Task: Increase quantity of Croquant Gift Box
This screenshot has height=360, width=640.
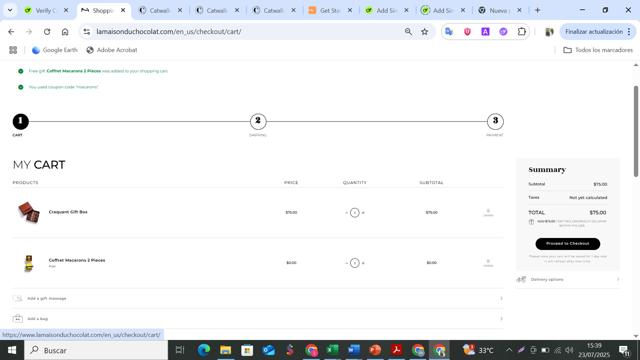Action: (363, 213)
